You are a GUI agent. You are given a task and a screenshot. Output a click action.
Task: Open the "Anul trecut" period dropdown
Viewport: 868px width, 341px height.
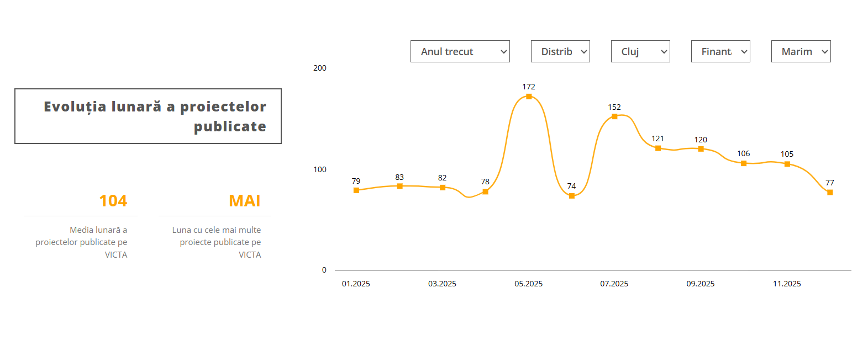460,51
